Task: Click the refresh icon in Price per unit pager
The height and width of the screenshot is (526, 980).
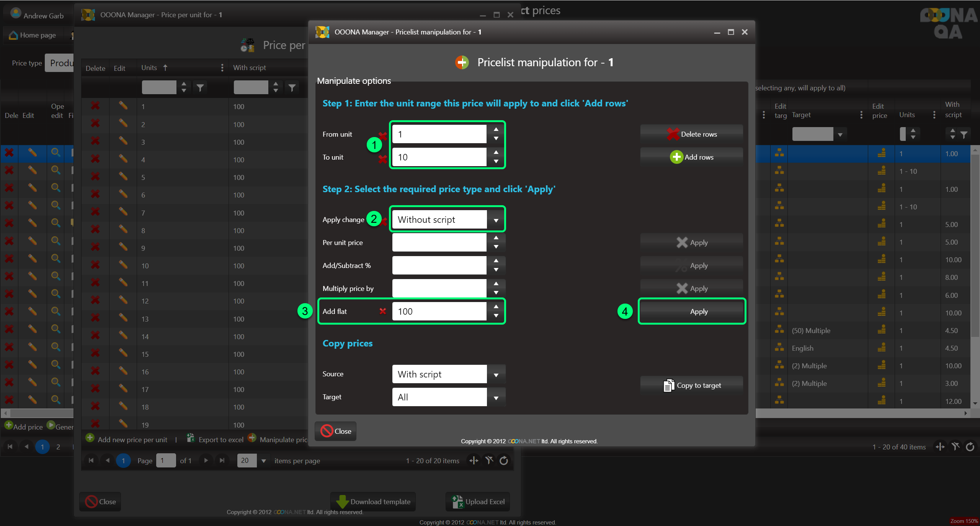Action: point(504,461)
